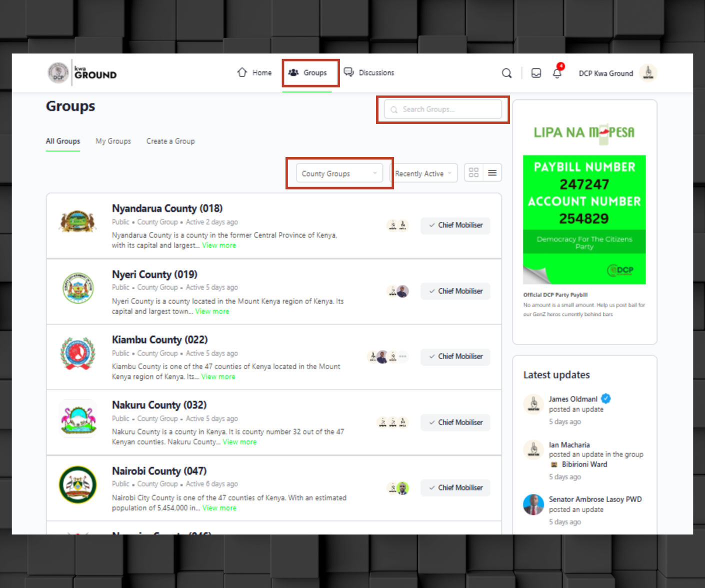
Task: Click member avatars on the Nyeri County row
Action: pos(398,291)
